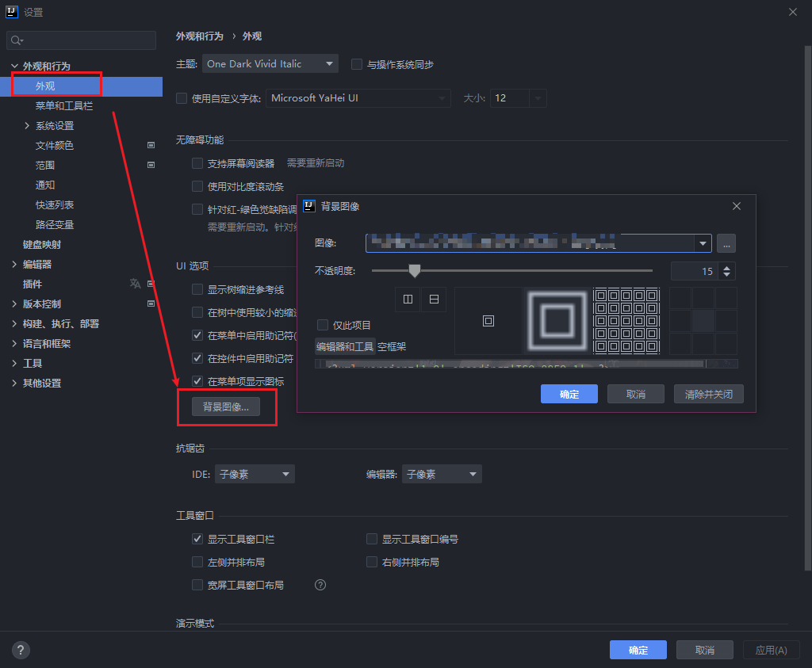Select 菜单和工具栏 in the settings tree
This screenshot has width=812, height=668.
tap(64, 106)
